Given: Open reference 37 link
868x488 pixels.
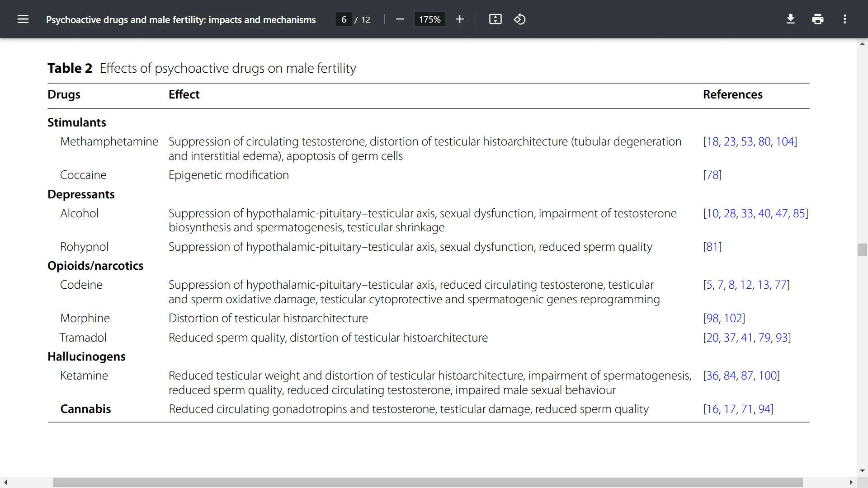Looking at the screenshot, I should point(730,338).
